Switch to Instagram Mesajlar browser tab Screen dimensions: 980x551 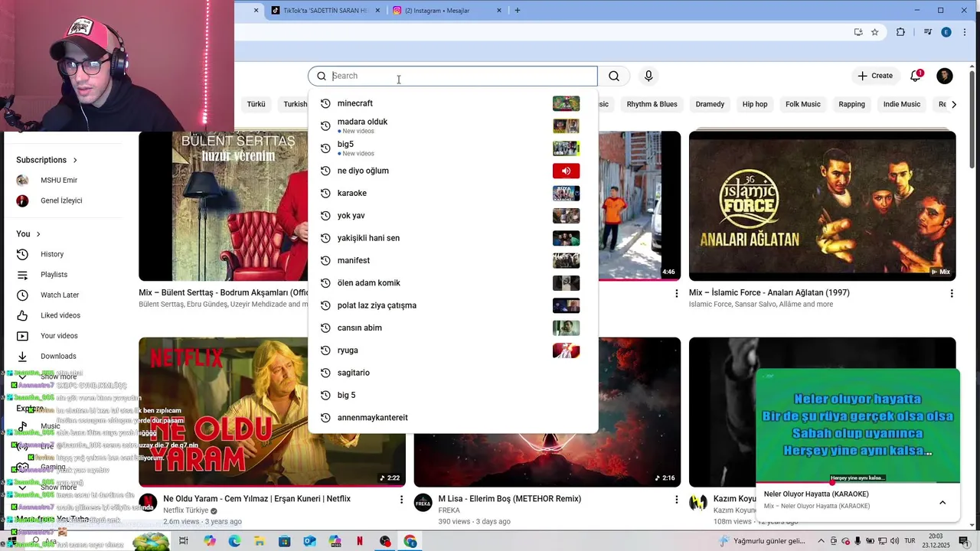448,11
